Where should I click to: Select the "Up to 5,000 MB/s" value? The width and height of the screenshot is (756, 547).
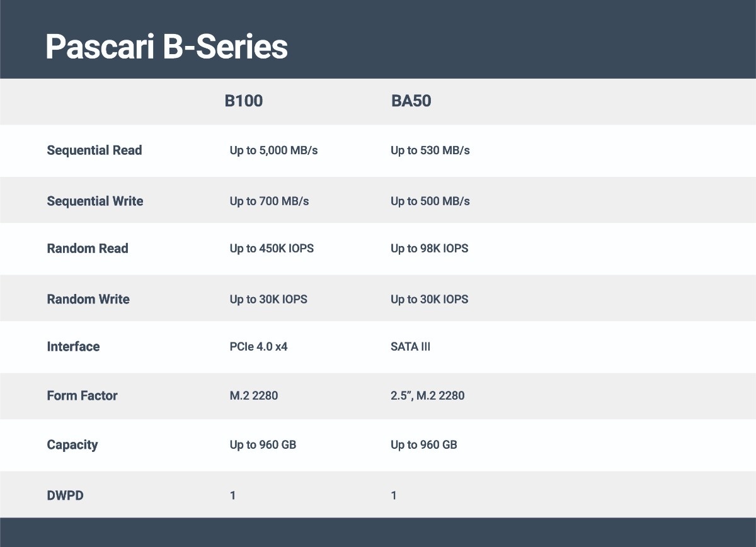coord(273,150)
